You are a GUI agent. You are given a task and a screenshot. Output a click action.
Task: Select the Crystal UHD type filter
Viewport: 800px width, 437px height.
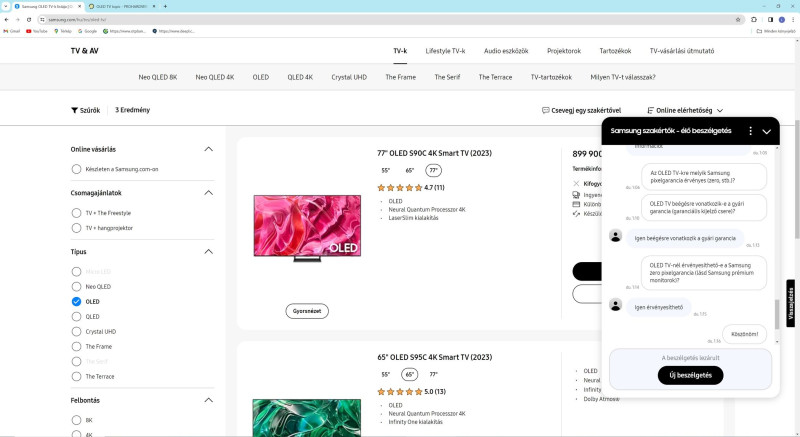click(76, 331)
